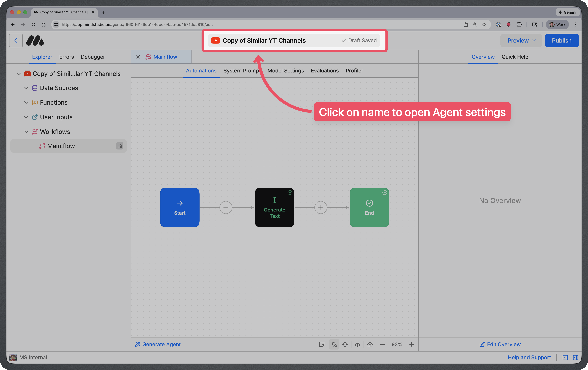The width and height of the screenshot is (588, 370).
Task: Close the Main.flow tab
Action: pyautogui.click(x=138, y=57)
